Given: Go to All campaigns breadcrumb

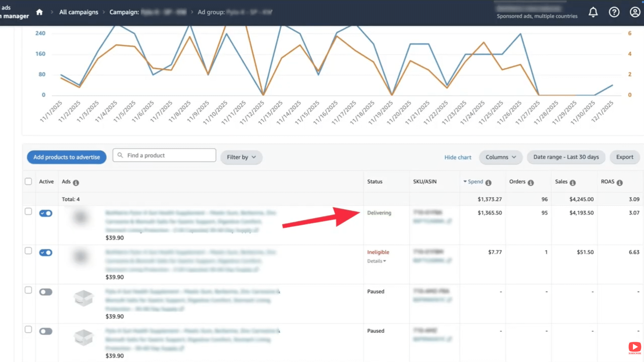Looking at the screenshot, I should click(78, 12).
